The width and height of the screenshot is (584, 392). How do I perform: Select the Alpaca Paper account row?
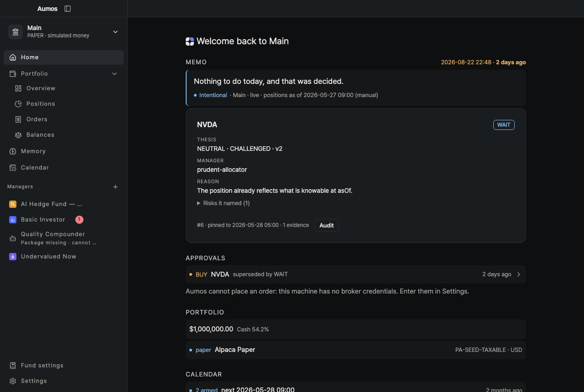(x=356, y=350)
